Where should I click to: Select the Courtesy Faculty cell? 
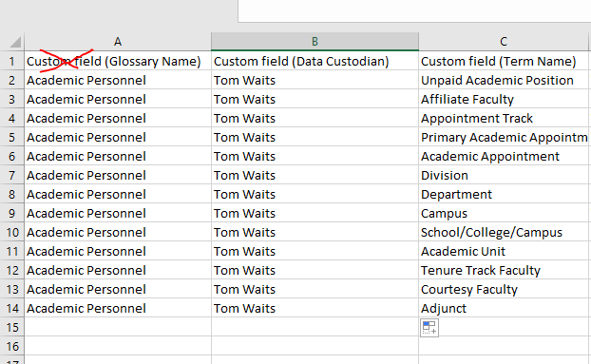[x=504, y=289]
